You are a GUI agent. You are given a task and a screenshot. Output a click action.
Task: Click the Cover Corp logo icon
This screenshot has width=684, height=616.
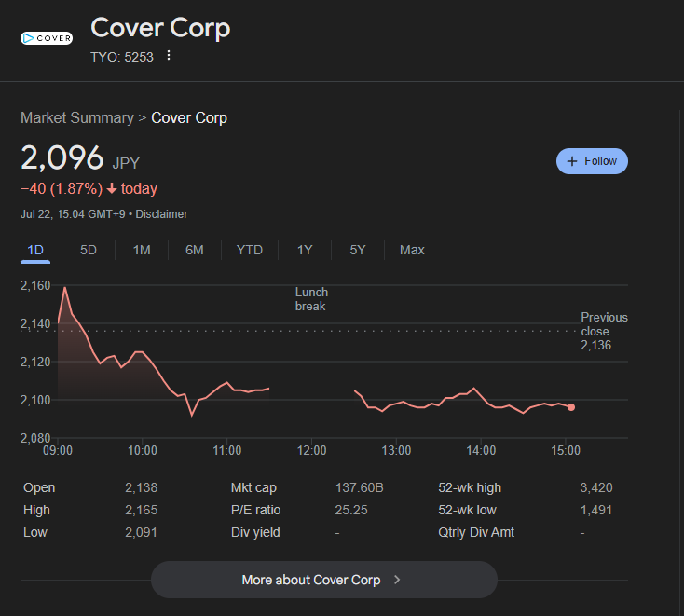(47, 38)
